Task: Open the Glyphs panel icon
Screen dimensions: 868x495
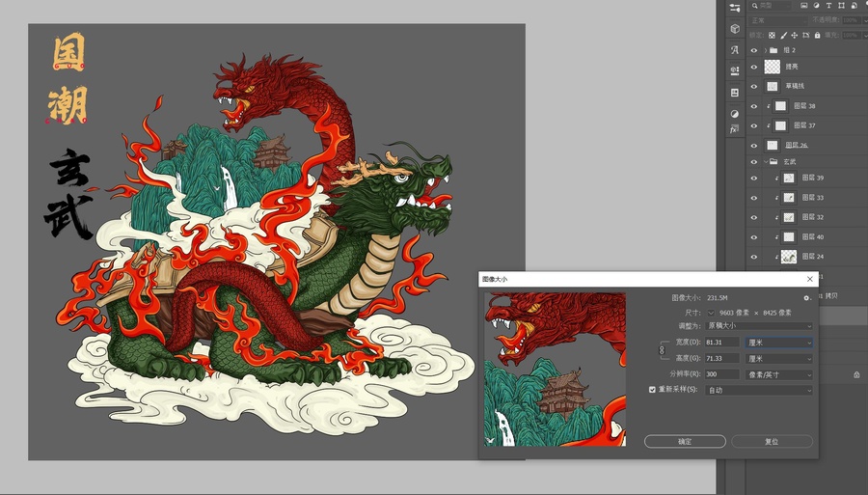Action: tap(735, 50)
